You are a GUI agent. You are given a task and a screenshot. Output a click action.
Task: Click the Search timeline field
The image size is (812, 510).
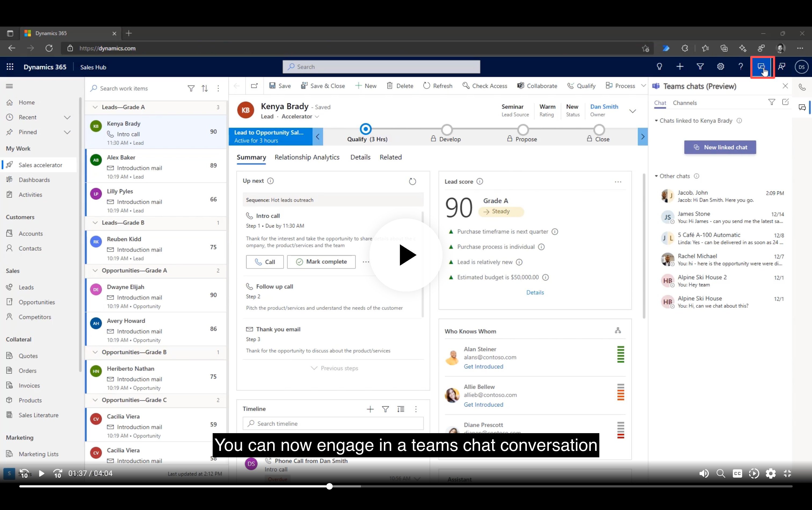[x=333, y=424]
